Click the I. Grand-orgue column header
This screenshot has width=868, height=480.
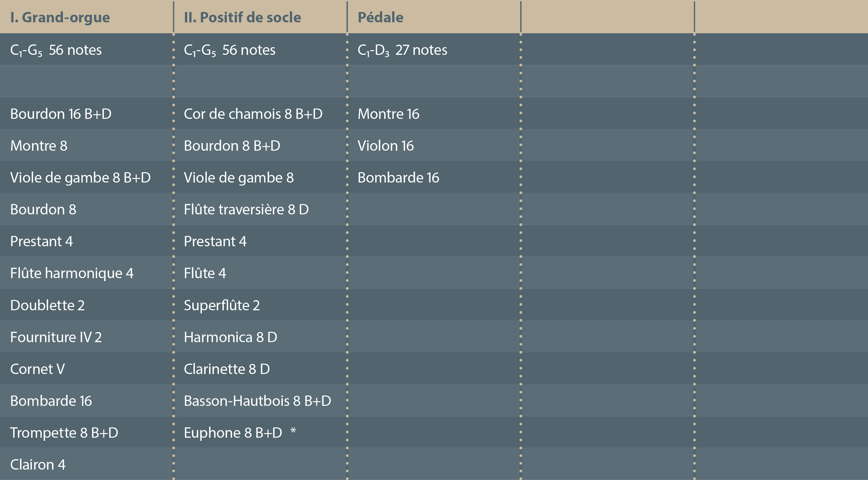60,17
